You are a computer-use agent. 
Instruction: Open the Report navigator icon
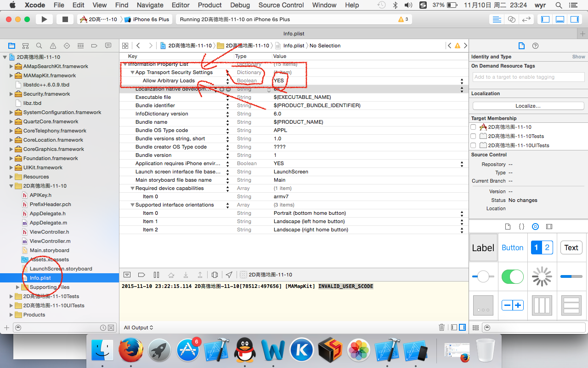point(108,46)
